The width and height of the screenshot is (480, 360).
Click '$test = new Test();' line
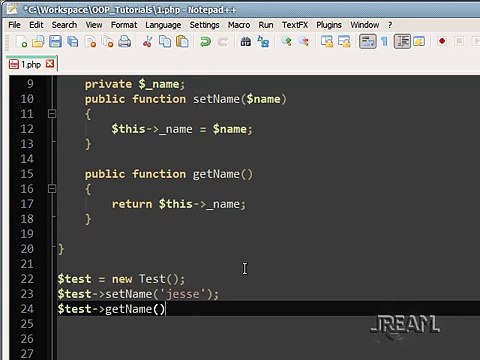(121, 279)
